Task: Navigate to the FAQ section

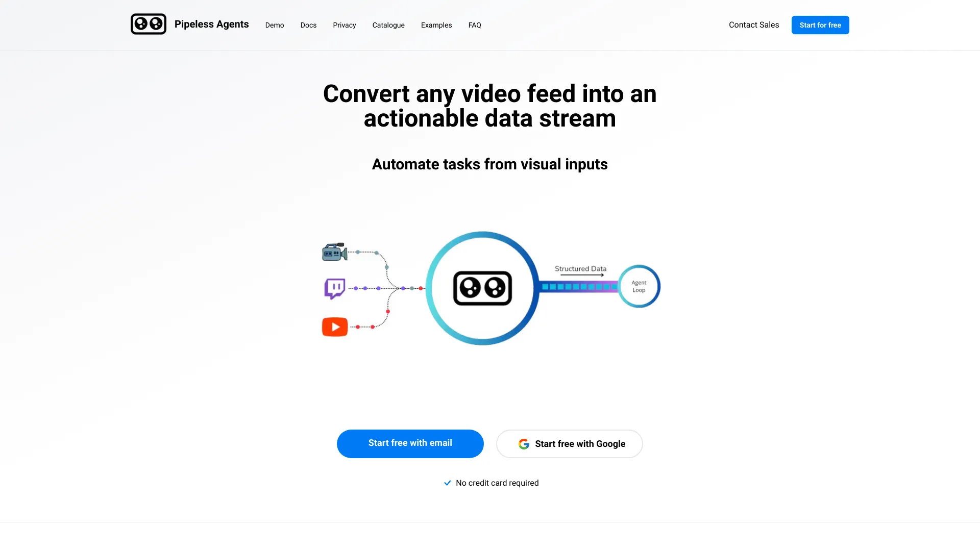Action: 475,25
